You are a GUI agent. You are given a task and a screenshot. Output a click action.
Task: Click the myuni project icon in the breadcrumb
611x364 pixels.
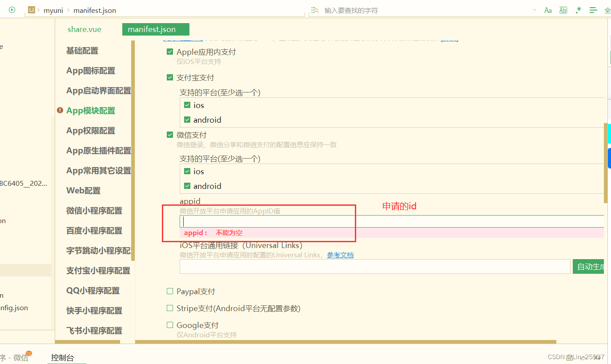[x=31, y=10]
